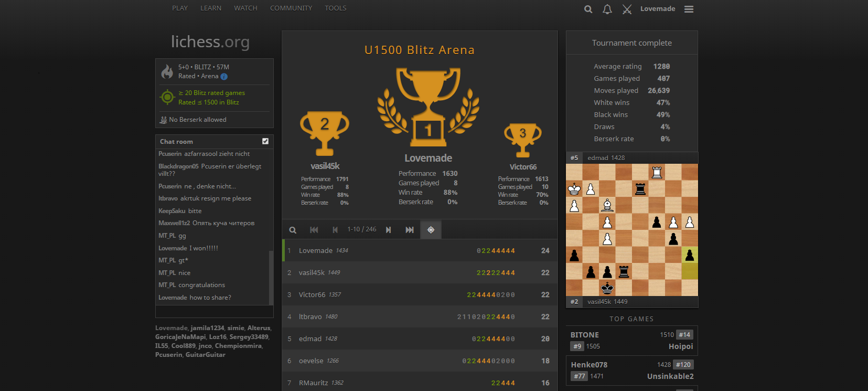Image resolution: width=868 pixels, height=391 pixels.
Task: Open jamila1234 in the spectators list
Action: [x=207, y=328]
